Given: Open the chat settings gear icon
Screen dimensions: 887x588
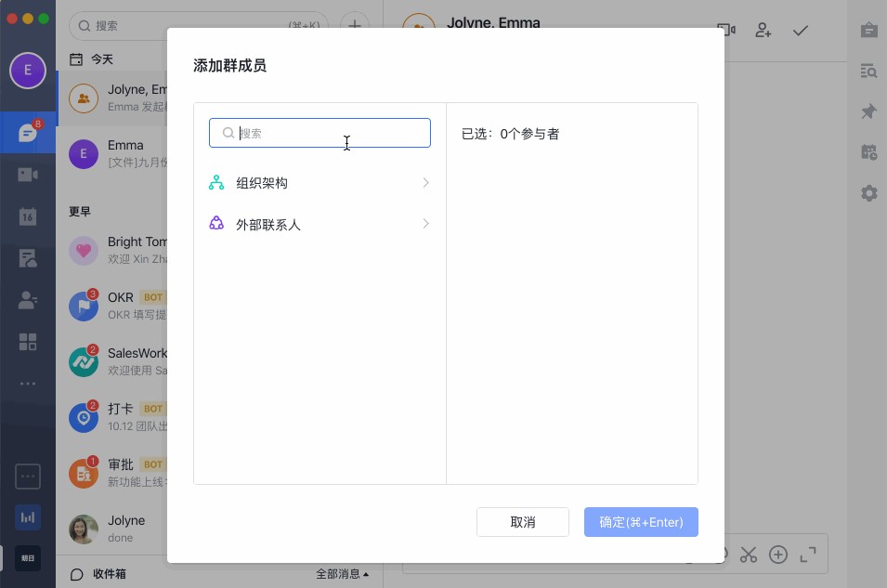Looking at the screenshot, I should tap(868, 193).
